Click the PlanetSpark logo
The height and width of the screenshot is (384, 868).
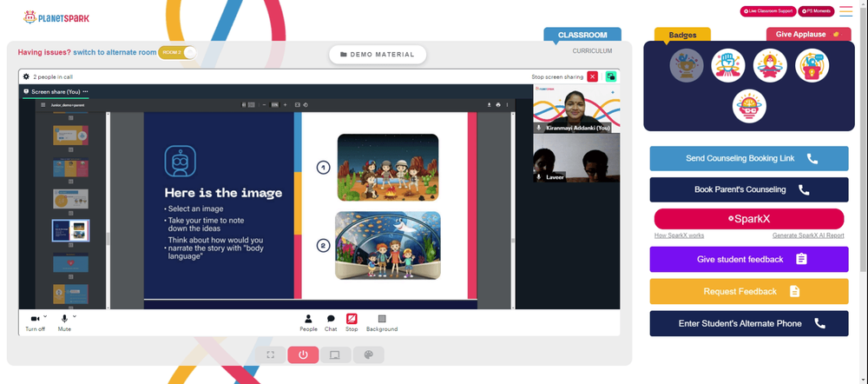pyautogui.click(x=56, y=17)
